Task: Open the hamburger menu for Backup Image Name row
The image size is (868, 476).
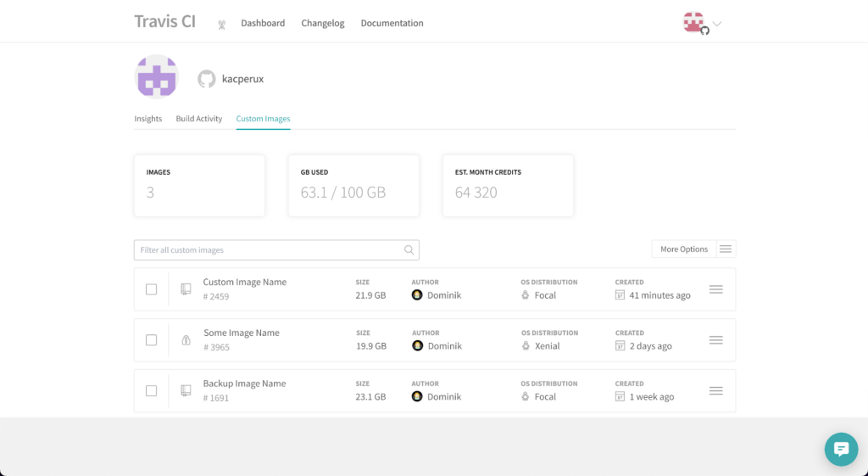Action: [x=715, y=390]
